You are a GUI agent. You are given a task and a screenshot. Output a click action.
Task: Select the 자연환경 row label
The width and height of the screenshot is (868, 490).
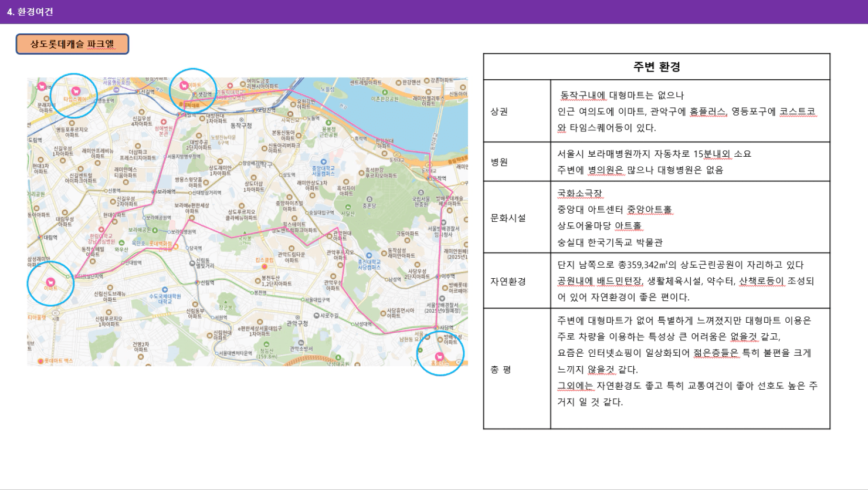click(508, 281)
